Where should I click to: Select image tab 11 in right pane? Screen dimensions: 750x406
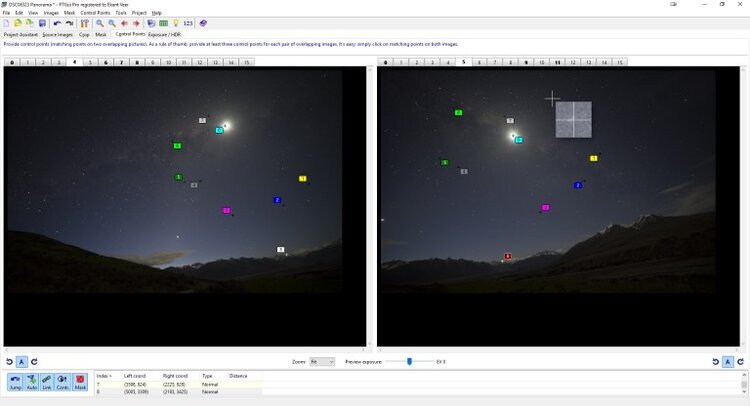[x=557, y=62]
